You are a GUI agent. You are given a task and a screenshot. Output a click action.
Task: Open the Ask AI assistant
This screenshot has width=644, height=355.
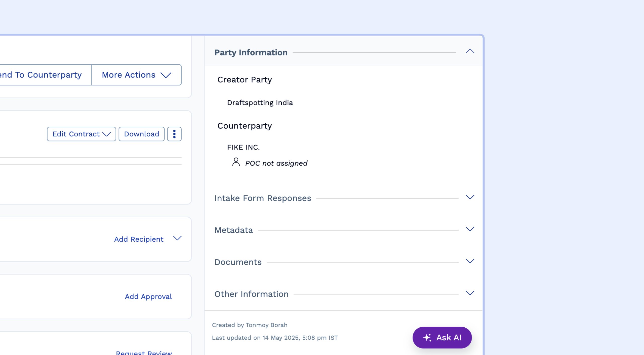(442, 337)
